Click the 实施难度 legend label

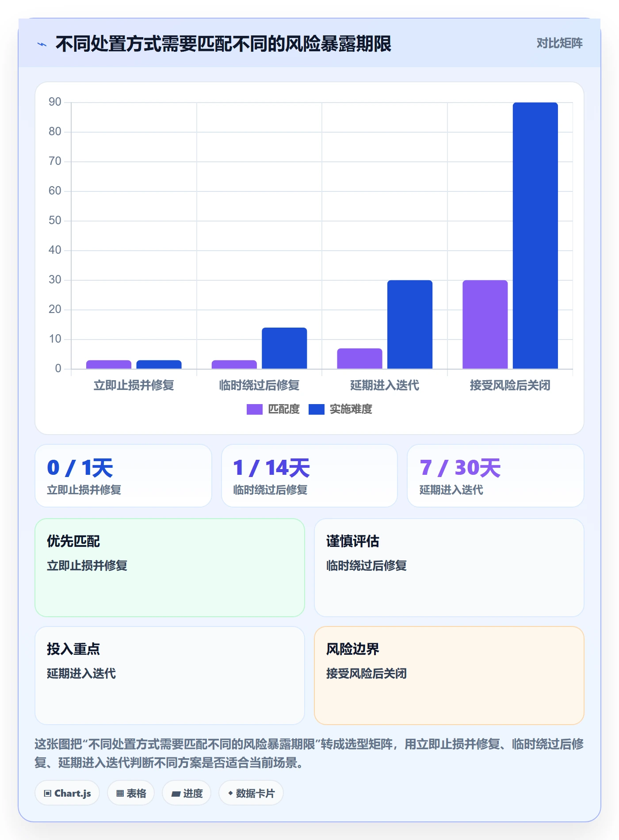coord(351,409)
